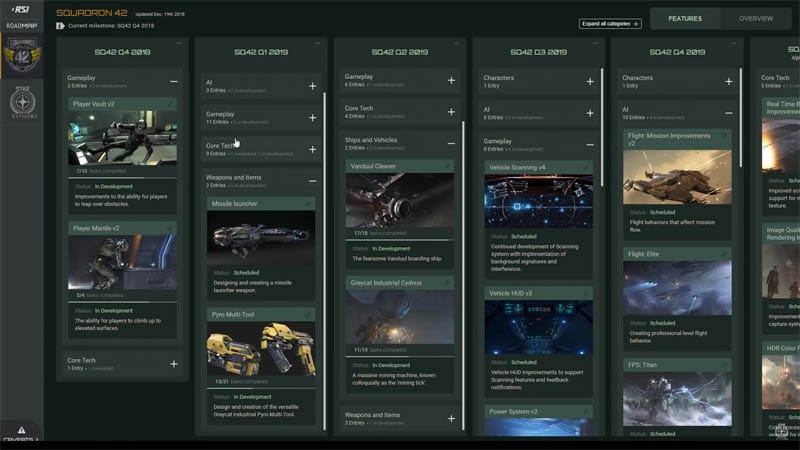Switch to the Overview tab
The width and height of the screenshot is (800, 450).
(756, 18)
